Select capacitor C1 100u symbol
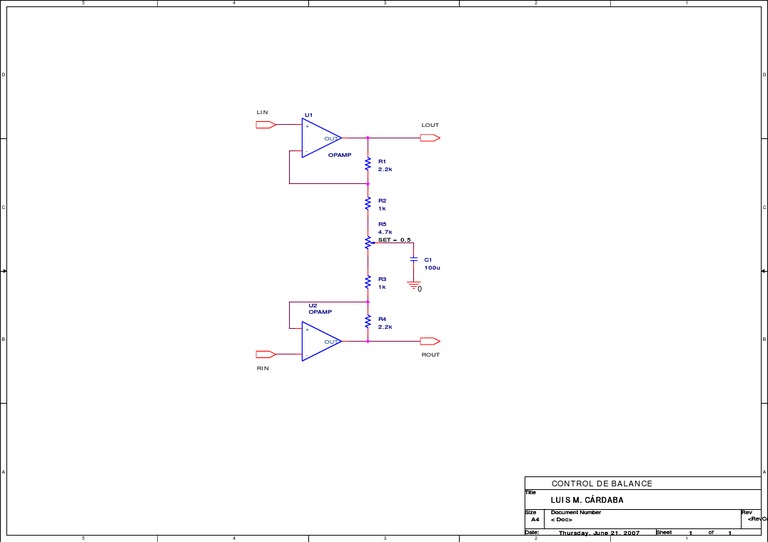768x542 pixels. pos(414,259)
